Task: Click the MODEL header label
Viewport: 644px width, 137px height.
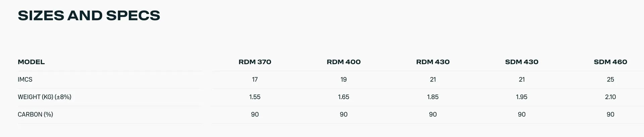Action: (x=31, y=62)
